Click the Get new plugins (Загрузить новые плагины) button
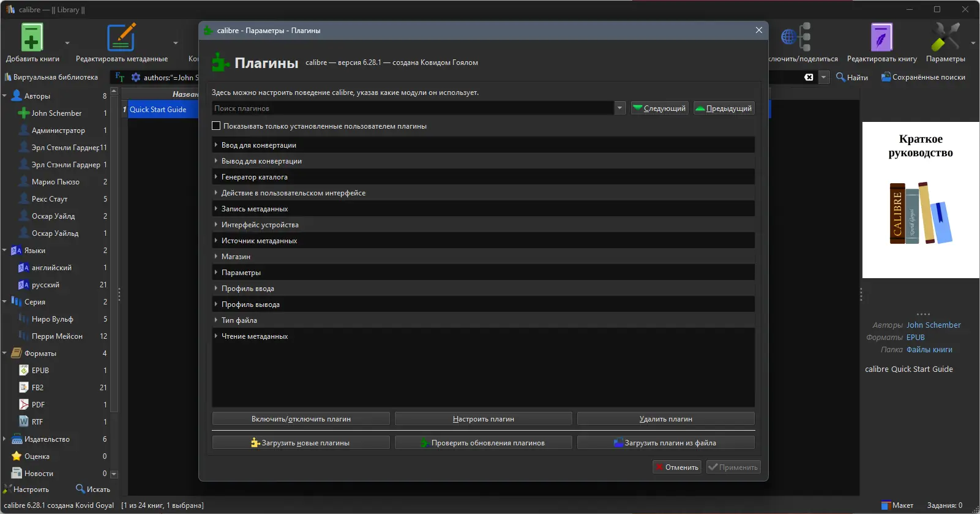 click(301, 442)
